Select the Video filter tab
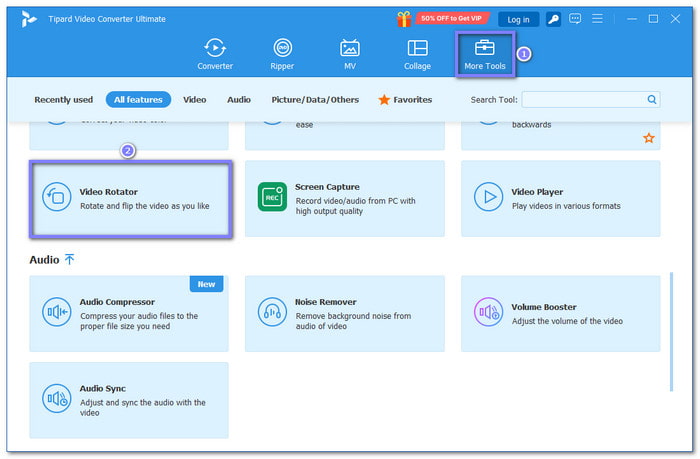700x459 pixels. tap(195, 100)
